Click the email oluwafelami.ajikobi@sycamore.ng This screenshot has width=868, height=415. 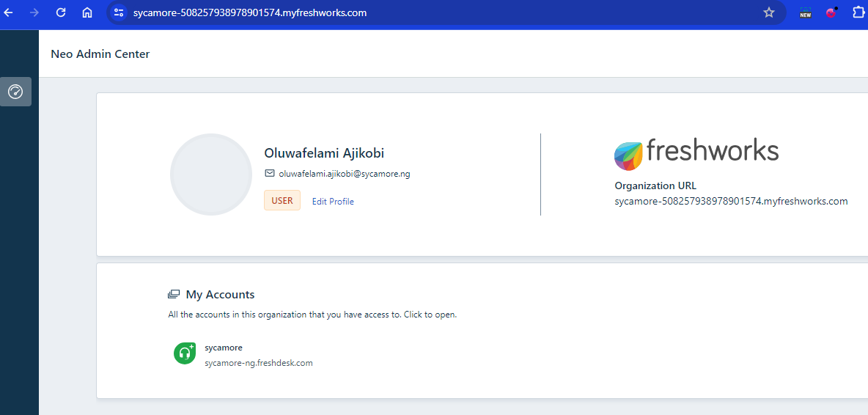click(x=345, y=174)
